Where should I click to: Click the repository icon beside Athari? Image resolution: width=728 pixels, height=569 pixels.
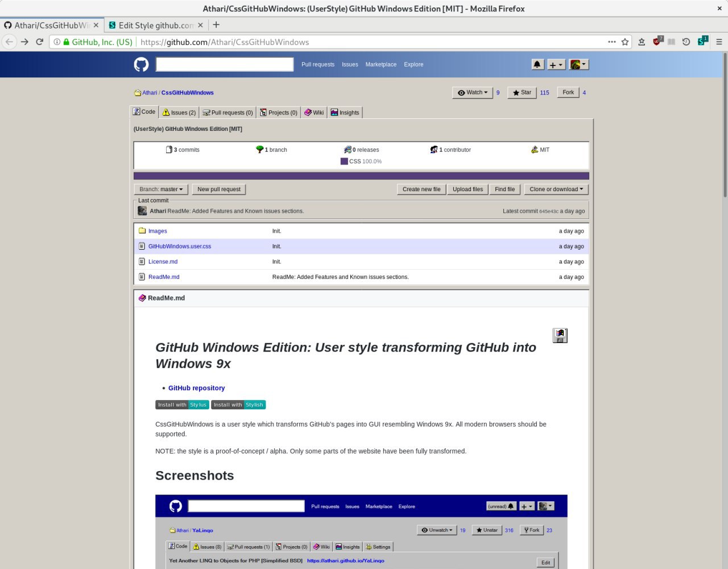[x=138, y=93]
